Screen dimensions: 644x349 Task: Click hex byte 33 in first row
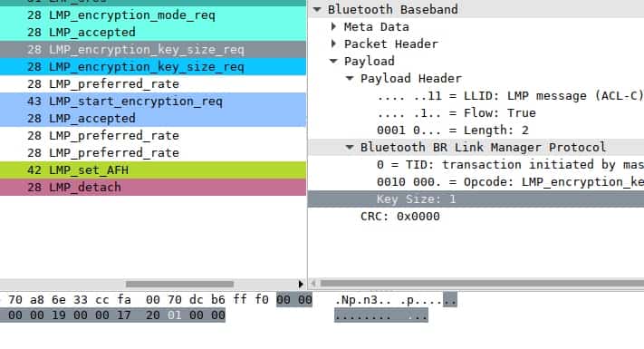tap(80, 300)
